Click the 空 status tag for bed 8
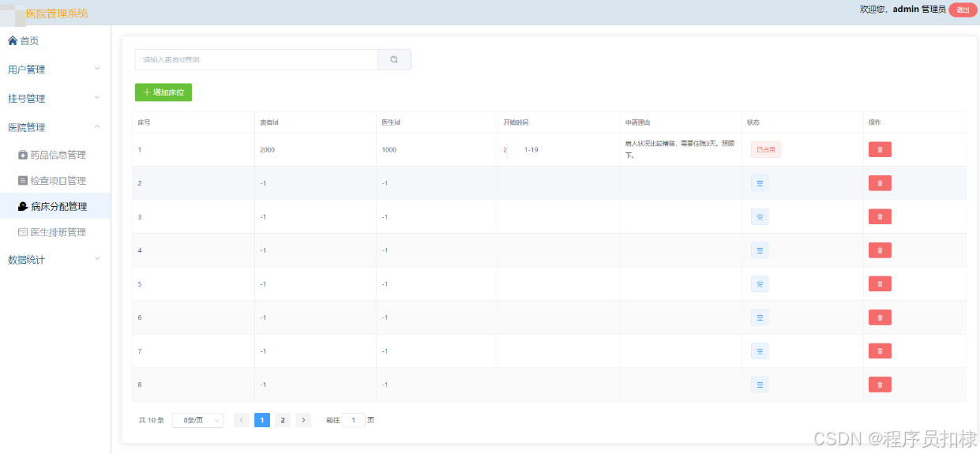 (760, 385)
